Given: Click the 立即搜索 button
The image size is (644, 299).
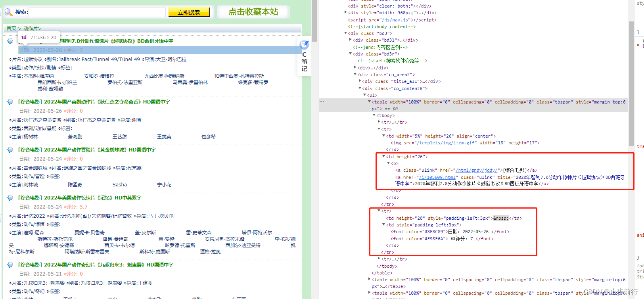Looking at the screenshot, I should [x=189, y=12].
